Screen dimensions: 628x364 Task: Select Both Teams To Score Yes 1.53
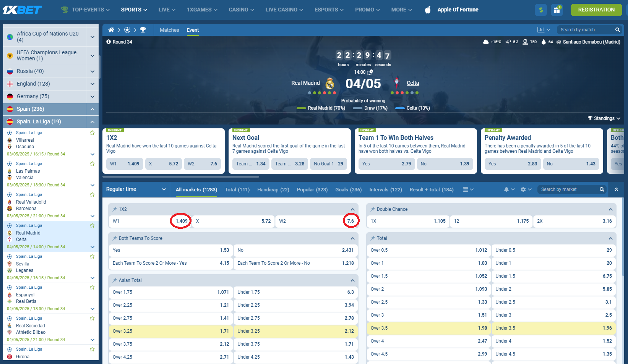tap(170, 250)
